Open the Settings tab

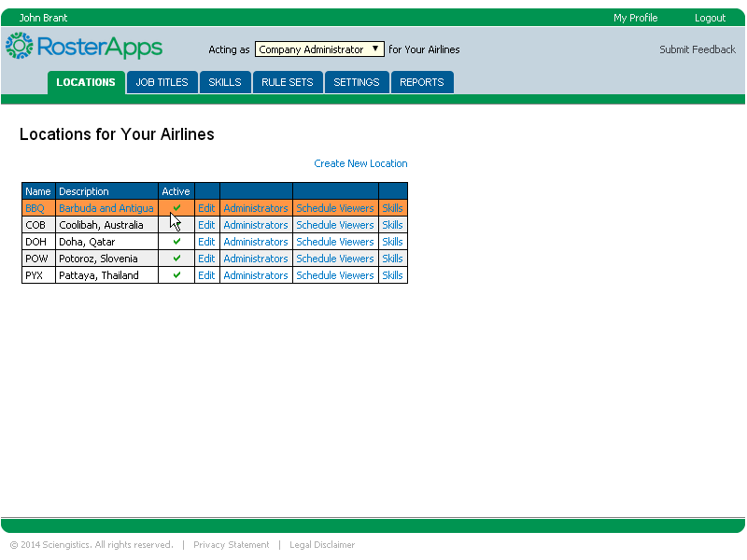tap(356, 82)
